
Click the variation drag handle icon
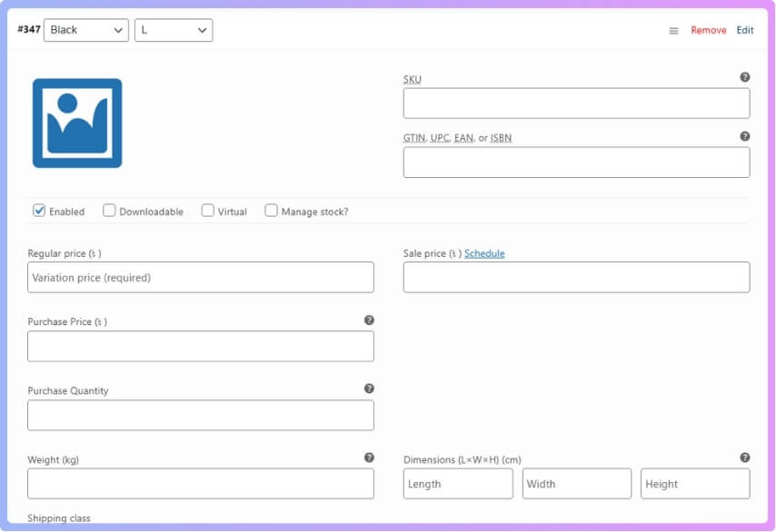672,29
